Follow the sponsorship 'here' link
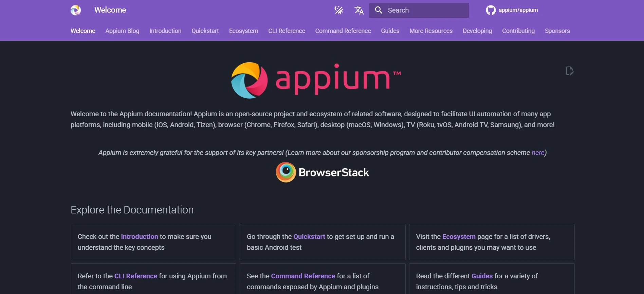644x294 pixels. tap(538, 153)
